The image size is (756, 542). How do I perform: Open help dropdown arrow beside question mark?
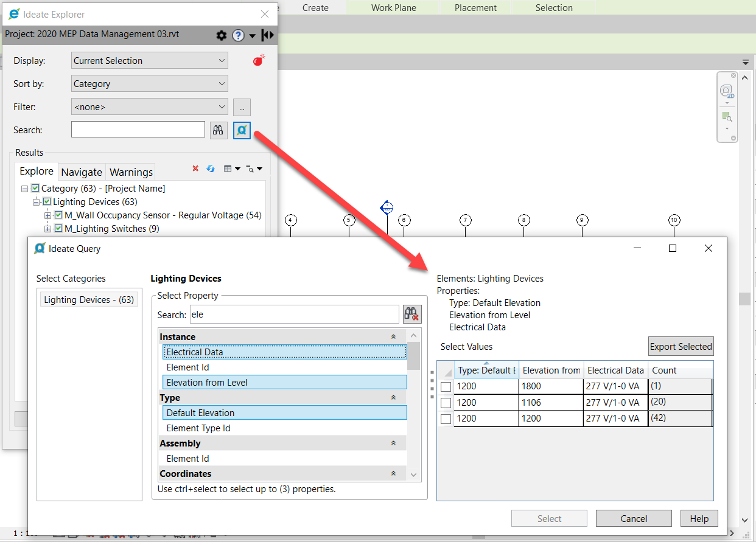click(x=252, y=36)
